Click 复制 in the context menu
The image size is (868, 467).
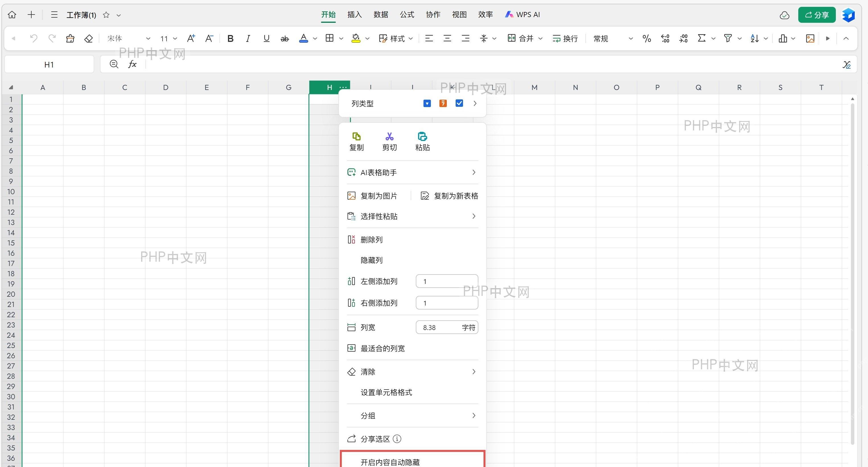click(357, 142)
